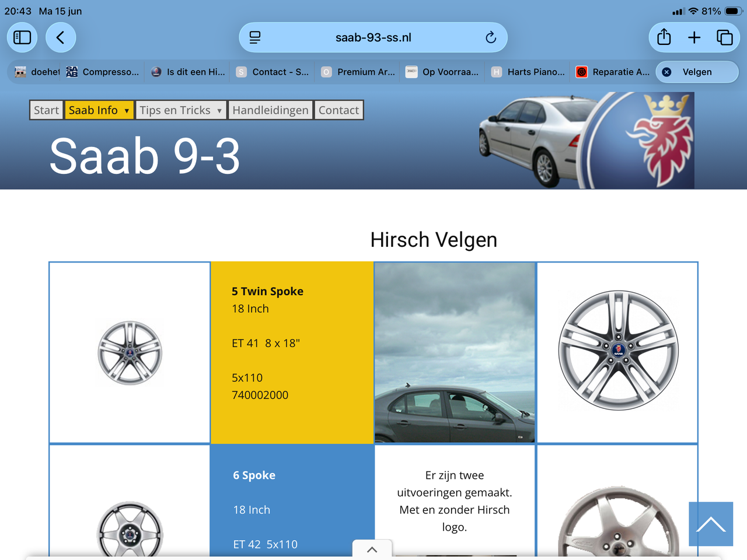Expand the bottom panel chevron handle
The height and width of the screenshot is (560, 747).
tap(372, 549)
